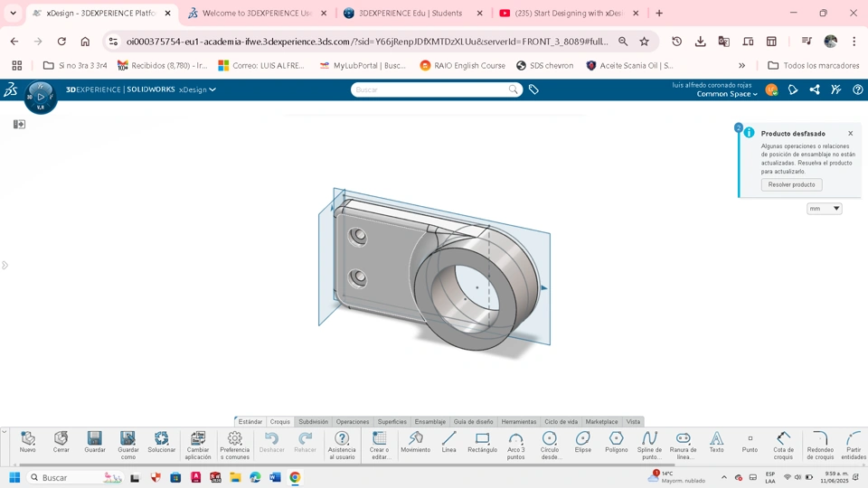Open the Common Space dropdown
Screen dimensions: 868x488
click(x=727, y=94)
